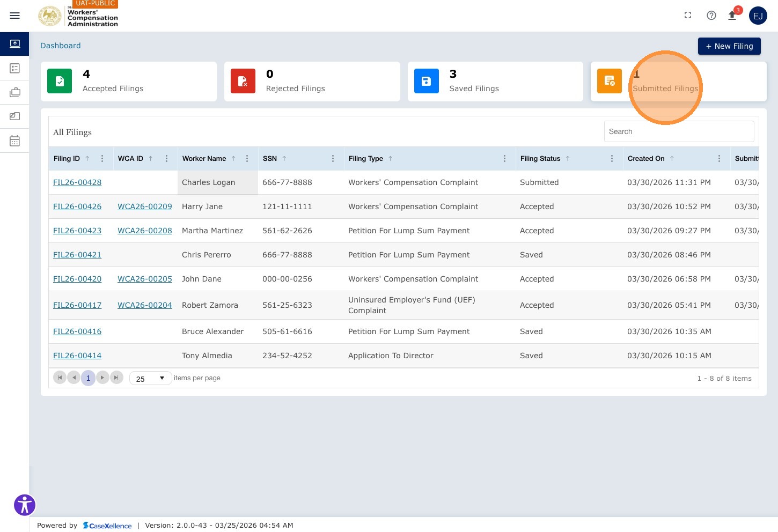Open the items per page dropdown
Screen dimensions: 778x532
[x=151, y=378]
